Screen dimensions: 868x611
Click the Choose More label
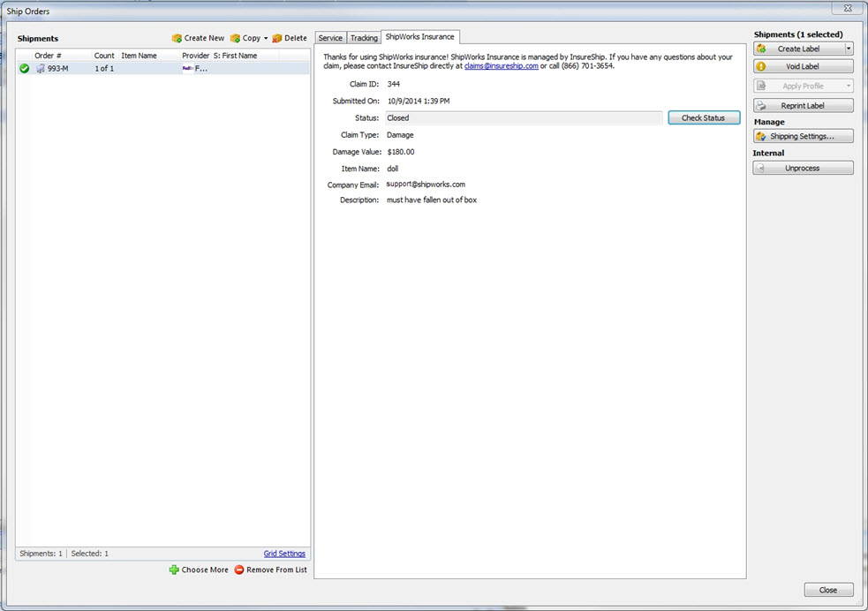pyautogui.click(x=205, y=570)
